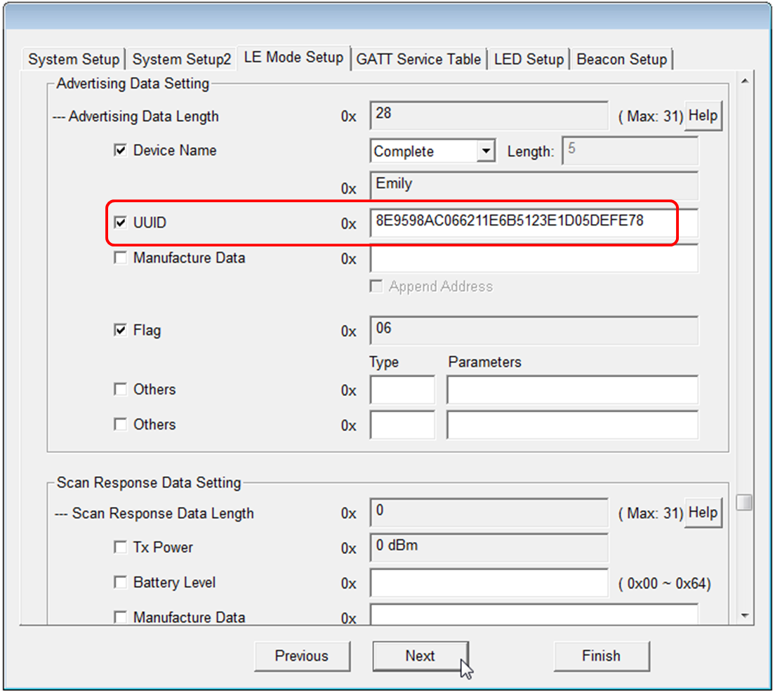
Task: Open the LED Setup tab
Action: coord(528,60)
